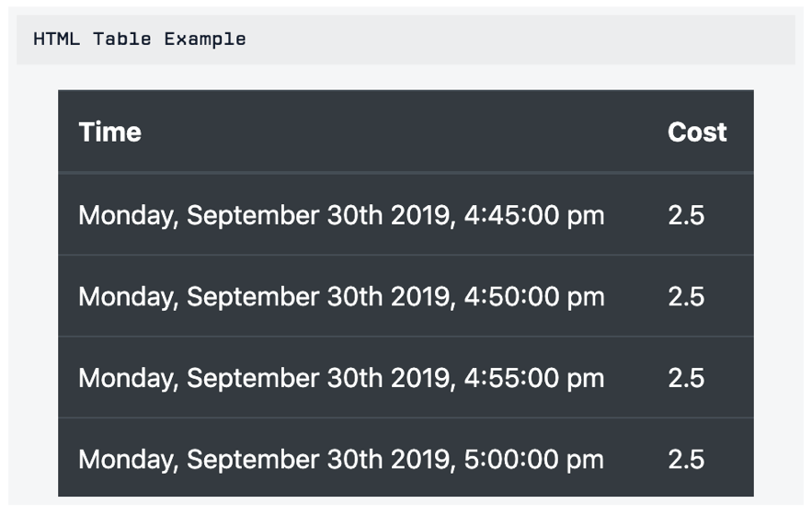Click the 2.5 cost in the 4:45 row
Screen dimensions: 812x515
coord(686,215)
